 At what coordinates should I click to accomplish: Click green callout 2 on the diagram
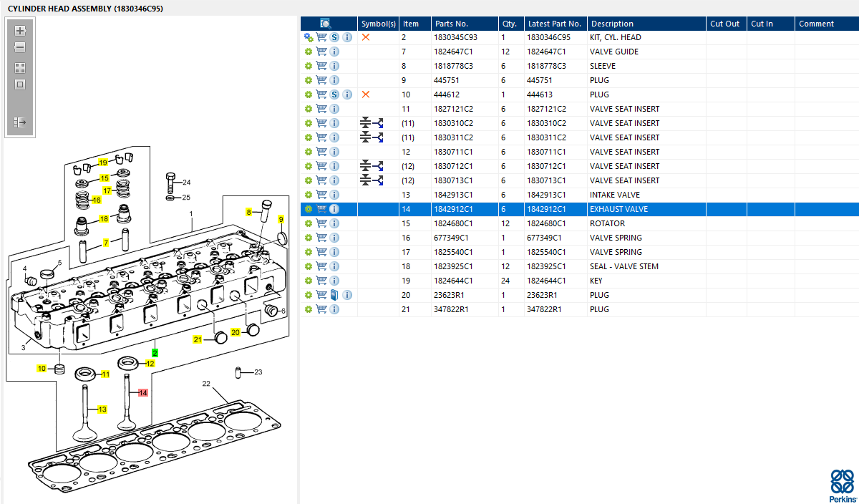tap(155, 353)
